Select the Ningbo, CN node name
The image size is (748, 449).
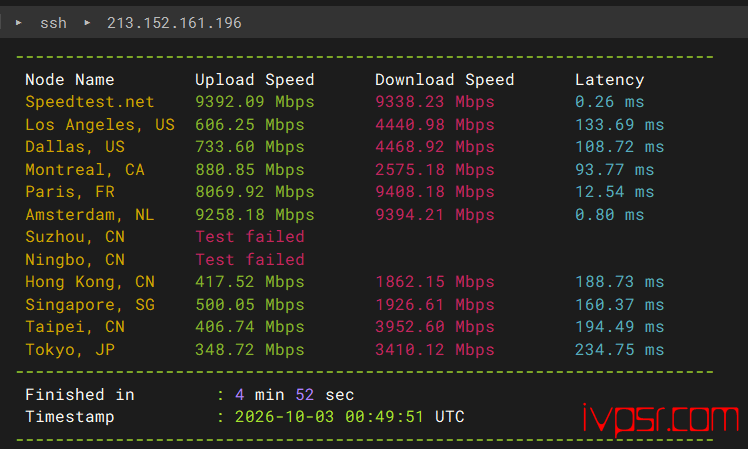(75, 260)
